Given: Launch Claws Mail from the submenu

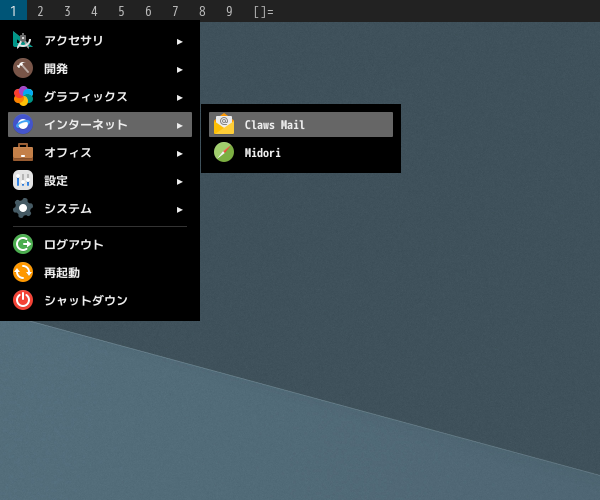Looking at the screenshot, I should [x=301, y=124].
